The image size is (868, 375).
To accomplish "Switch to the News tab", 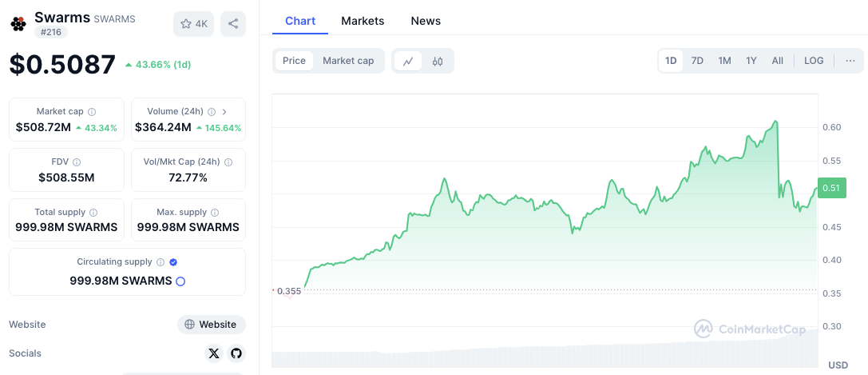I will tap(426, 21).
